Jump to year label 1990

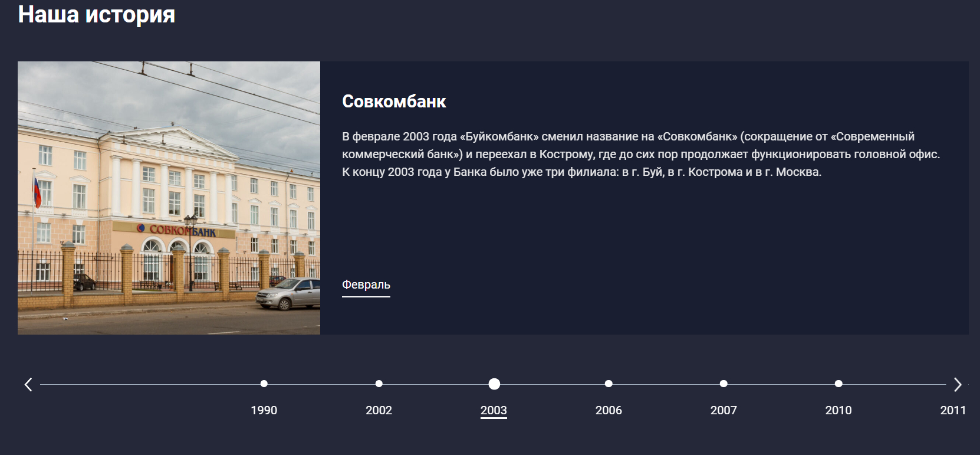click(264, 410)
